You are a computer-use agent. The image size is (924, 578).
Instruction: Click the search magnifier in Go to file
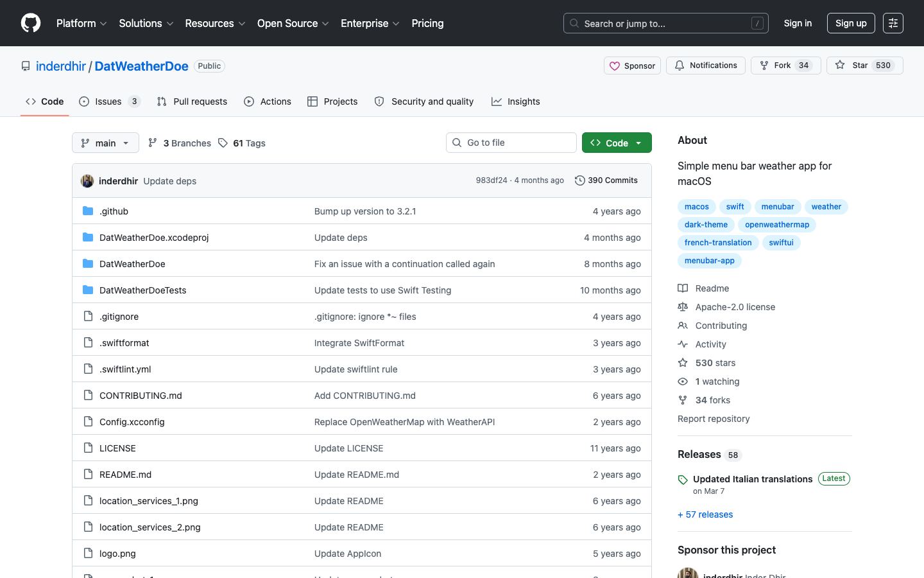457,143
